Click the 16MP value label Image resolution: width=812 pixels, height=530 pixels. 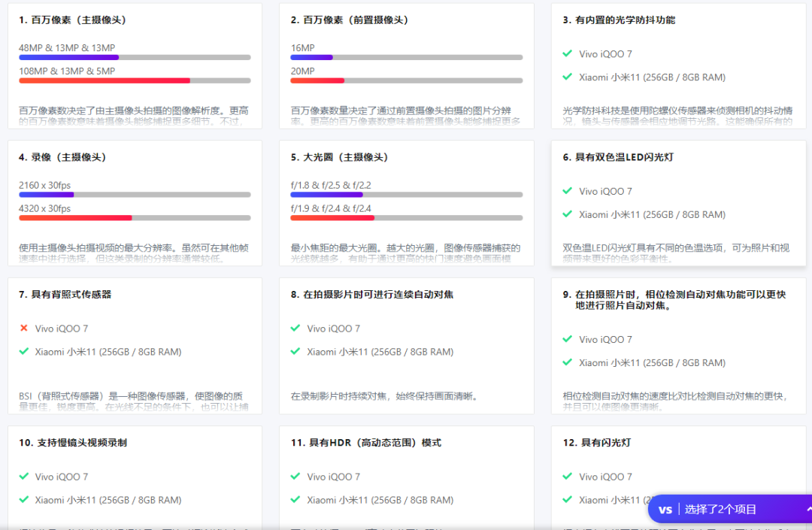coord(303,47)
